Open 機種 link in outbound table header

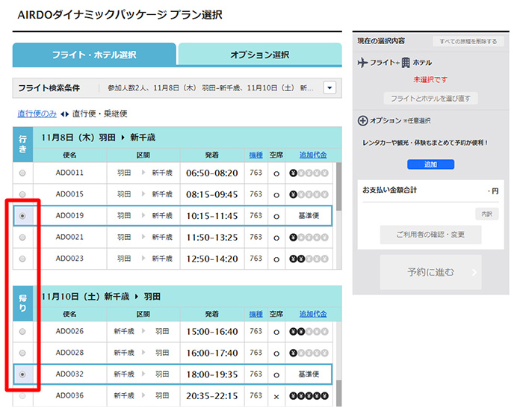coord(256,155)
